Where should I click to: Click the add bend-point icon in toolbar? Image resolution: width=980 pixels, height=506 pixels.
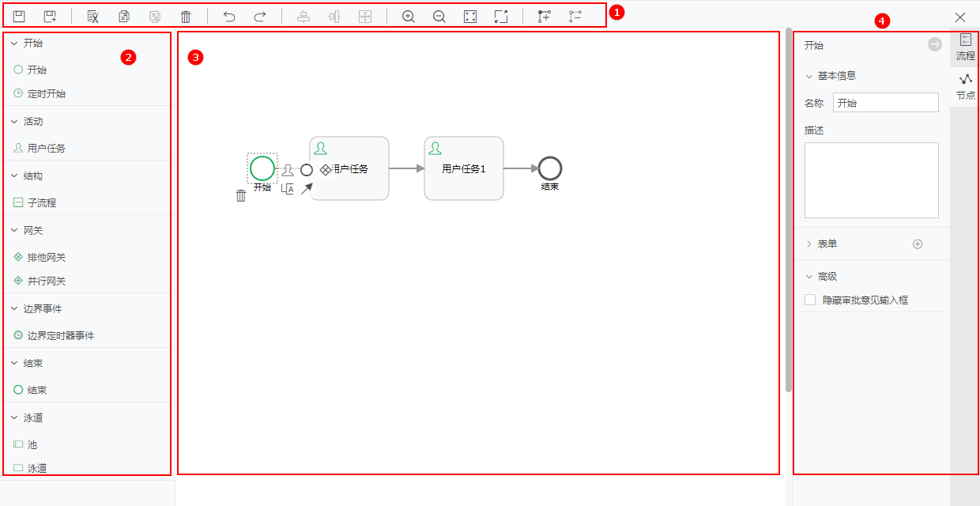coord(544,17)
